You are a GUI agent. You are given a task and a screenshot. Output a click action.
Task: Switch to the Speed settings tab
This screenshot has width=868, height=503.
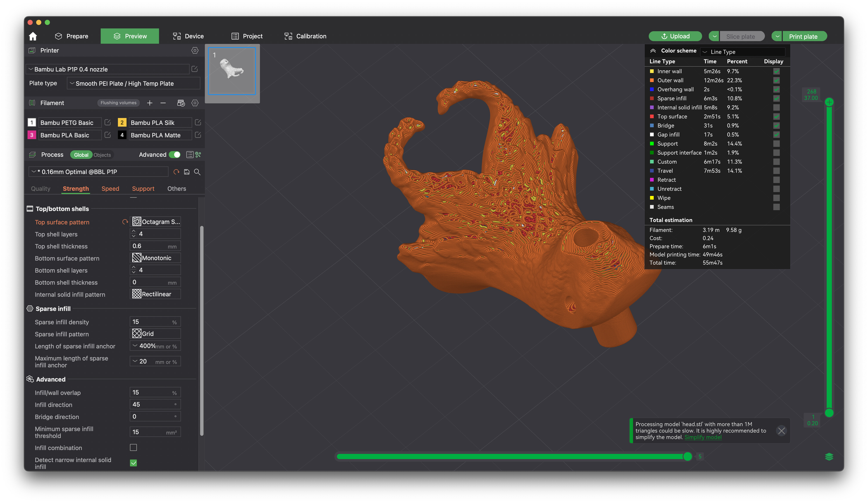(110, 189)
